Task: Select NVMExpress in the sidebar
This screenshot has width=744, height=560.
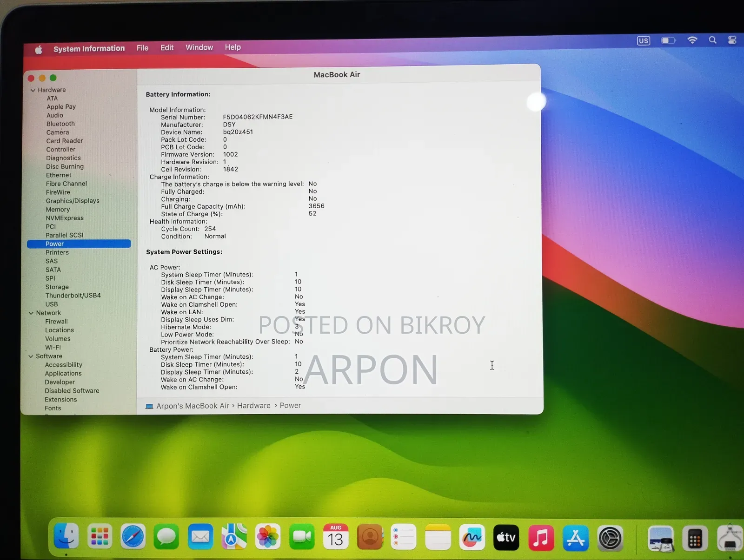Action: point(65,218)
